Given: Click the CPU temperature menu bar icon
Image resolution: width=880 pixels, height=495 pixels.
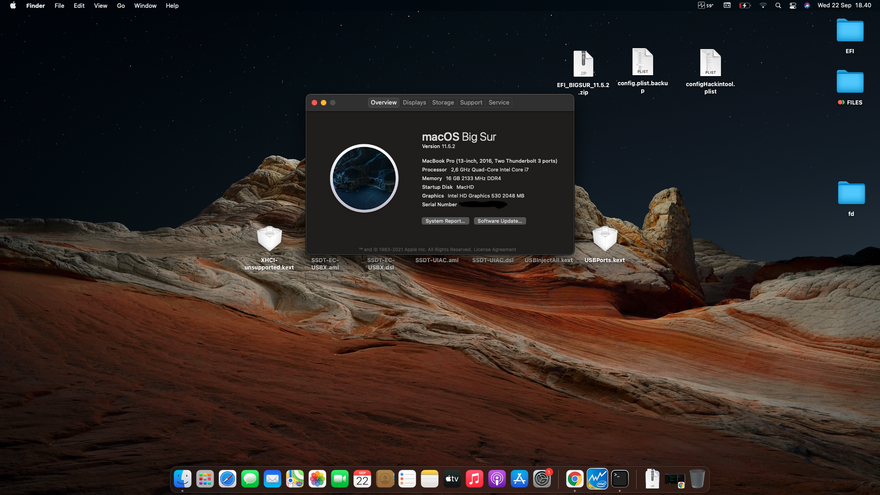Looking at the screenshot, I should (705, 6).
